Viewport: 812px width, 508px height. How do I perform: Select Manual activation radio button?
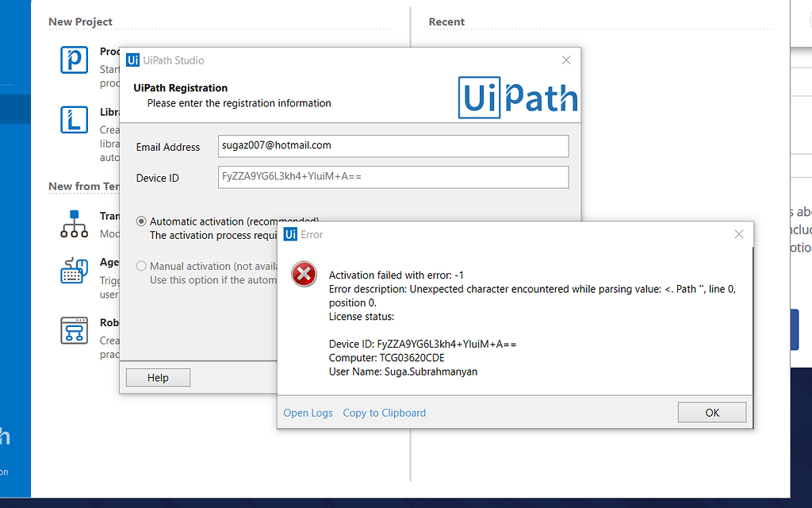click(x=141, y=266)
